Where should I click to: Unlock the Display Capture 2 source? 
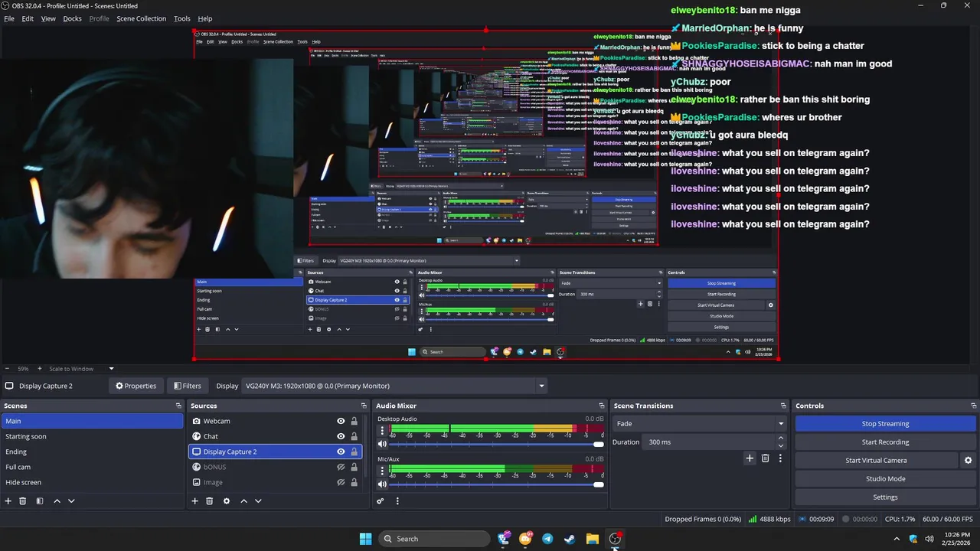click(x=354, y=452)
